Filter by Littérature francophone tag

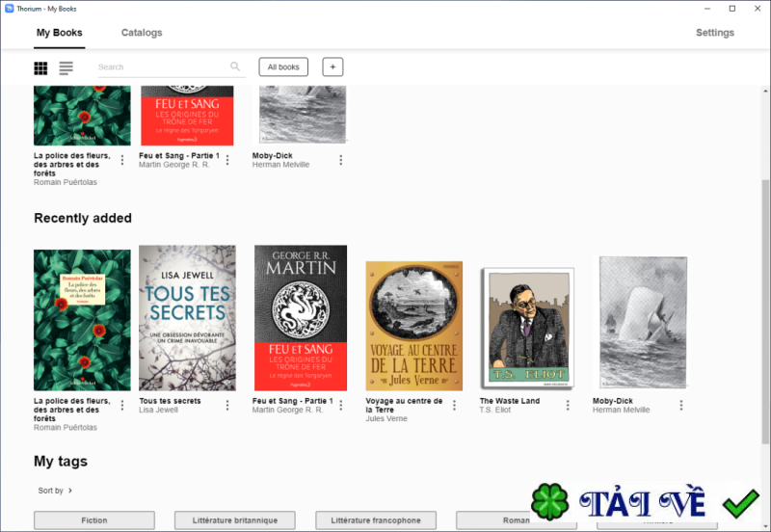pos(376,520)
